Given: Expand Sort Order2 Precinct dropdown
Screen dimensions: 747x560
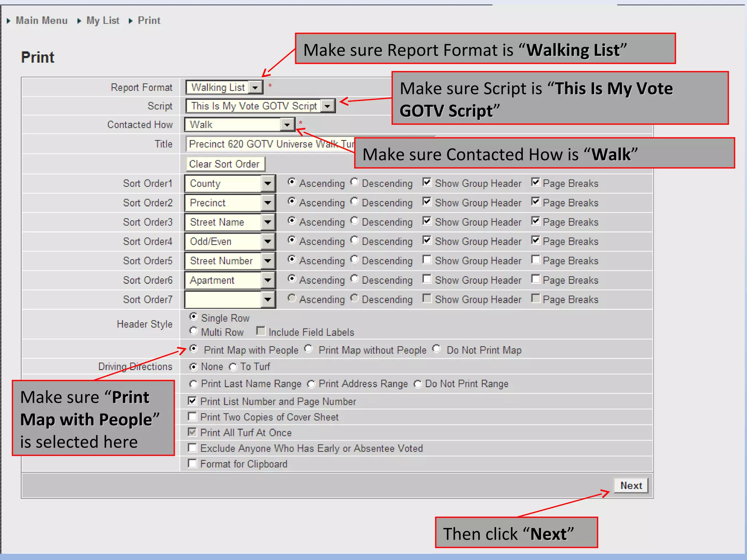Looking at the screenshot, I should [230, 203].
